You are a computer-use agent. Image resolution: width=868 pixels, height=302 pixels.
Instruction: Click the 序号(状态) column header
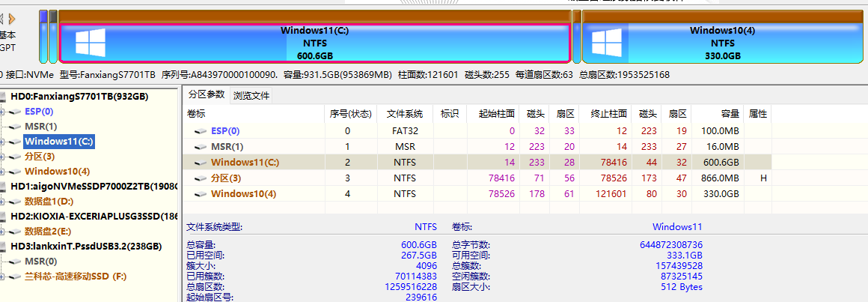click(x=350, y=114)
